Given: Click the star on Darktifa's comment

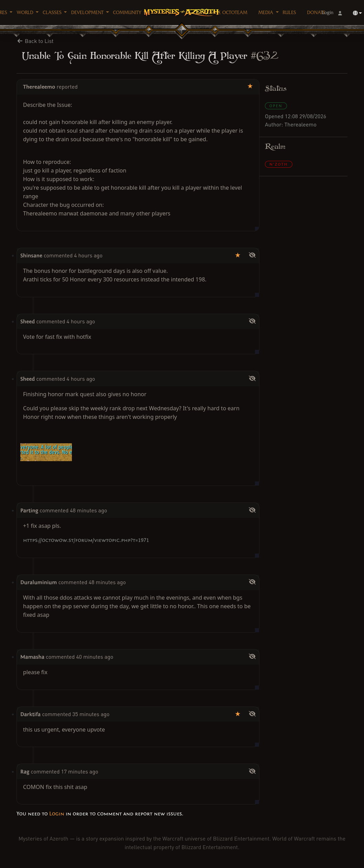Looking at the screenshot, I should click(238, 714).
